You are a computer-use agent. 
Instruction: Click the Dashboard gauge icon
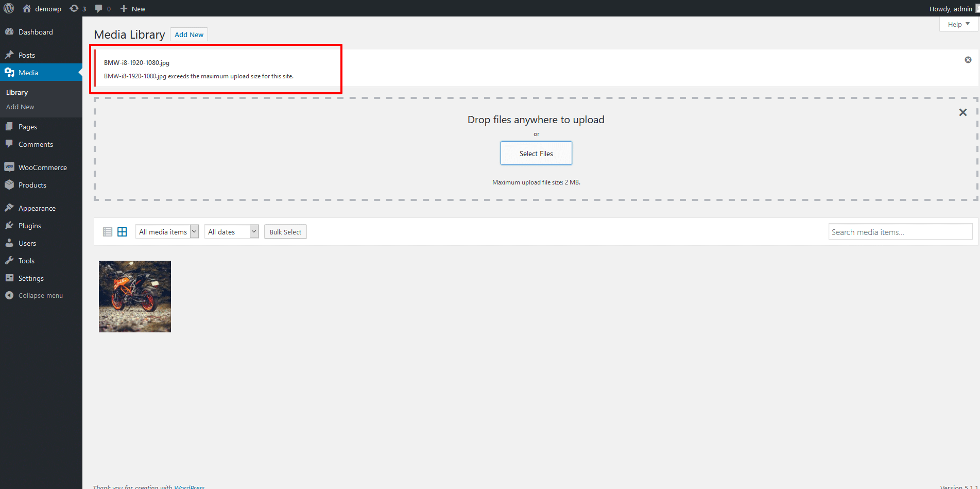9,31
